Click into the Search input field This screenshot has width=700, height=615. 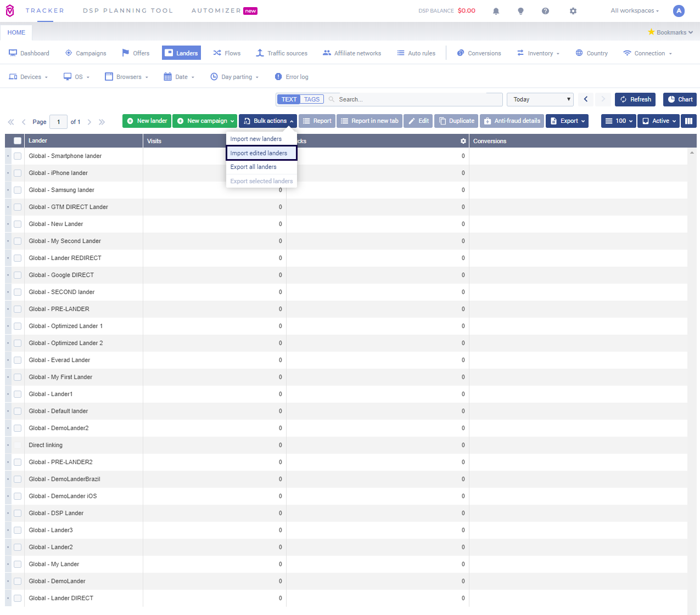point(417,99)
